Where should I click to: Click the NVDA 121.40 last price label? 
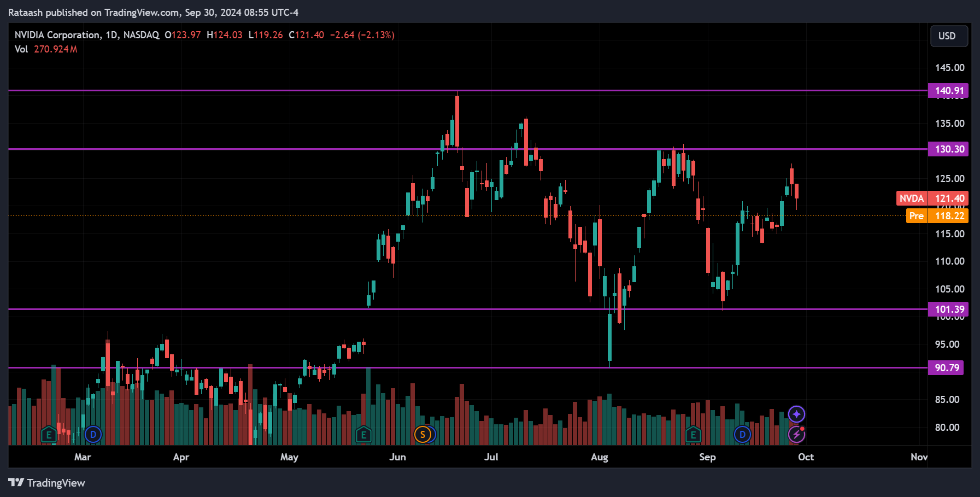pos(932,198)
